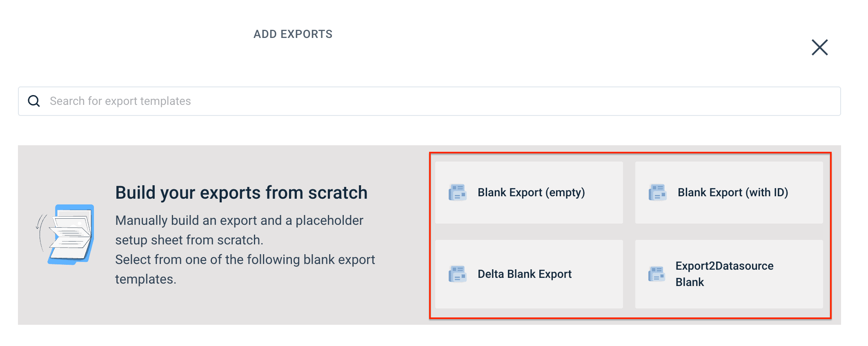Click the "Build your exports from scratch" heading
Image resolution: width=868 pixels, height=346 pixels.
241,193
